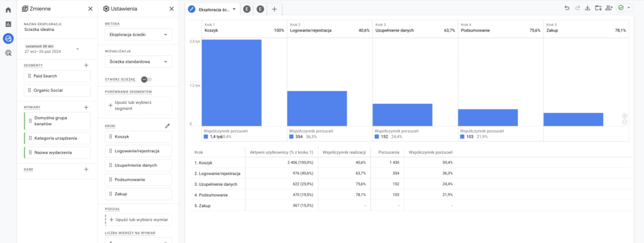644x243 pixels.
Task: Click table row 1. Koszyk
Action: click(410, 163)
